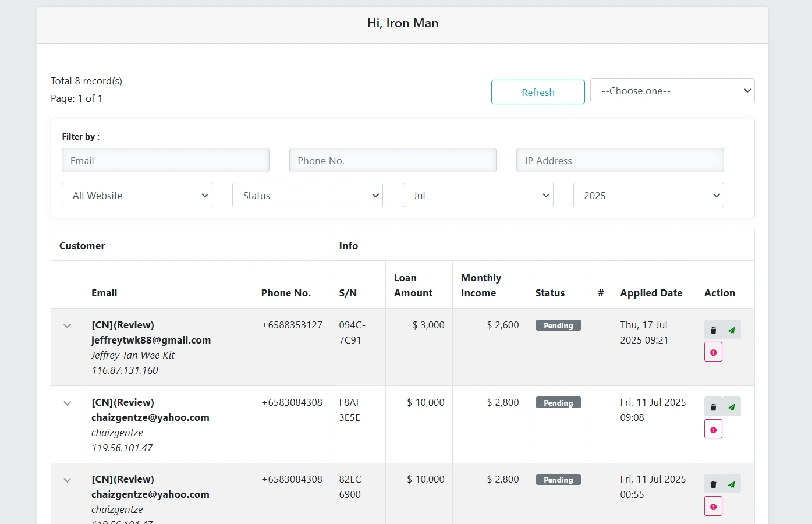Click green send icon for Jeffrey Tan's application

[732, 330]
